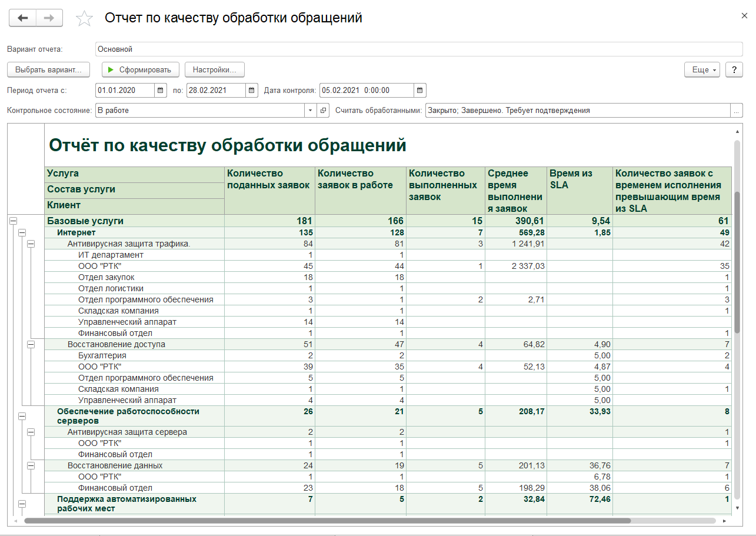Select Среднее время выполнения заявок header
The height and width of the screenshot is (536, 756).
pos(516,191)
